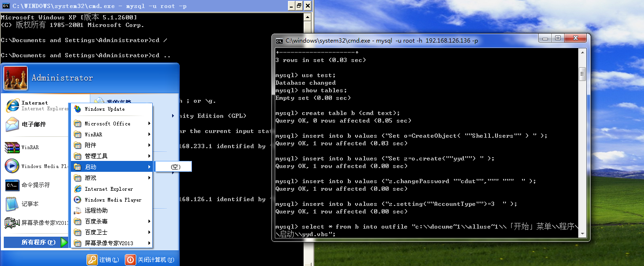Click the Administrator user picture
The height and width of the screenshot is (266, 644).
click(x=16, y=78)
